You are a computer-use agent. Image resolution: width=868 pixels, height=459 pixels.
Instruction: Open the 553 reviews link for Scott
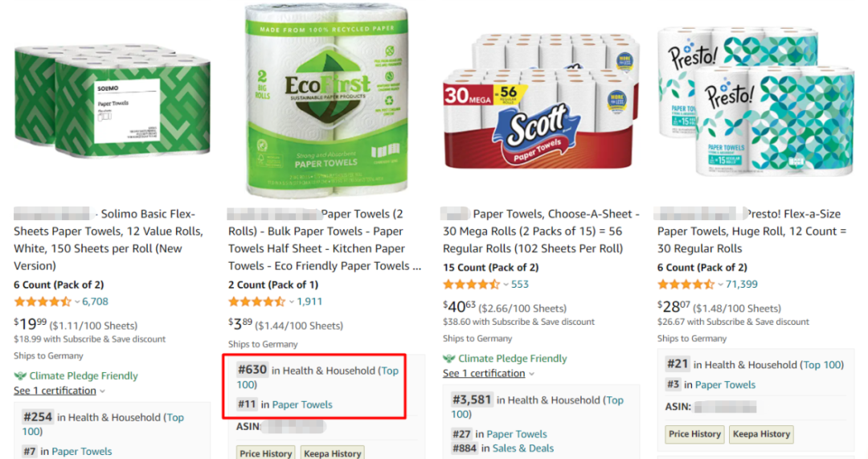point(520,285)
